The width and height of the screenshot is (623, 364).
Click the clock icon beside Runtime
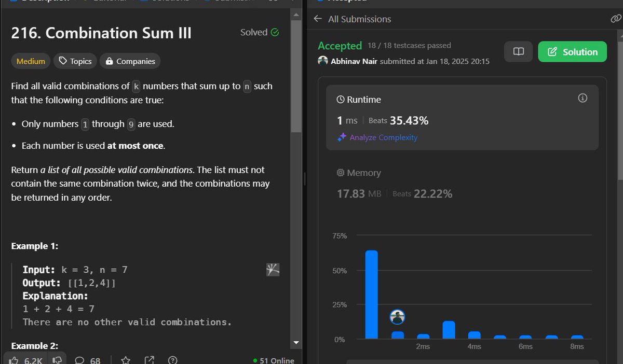pos(341,100)
